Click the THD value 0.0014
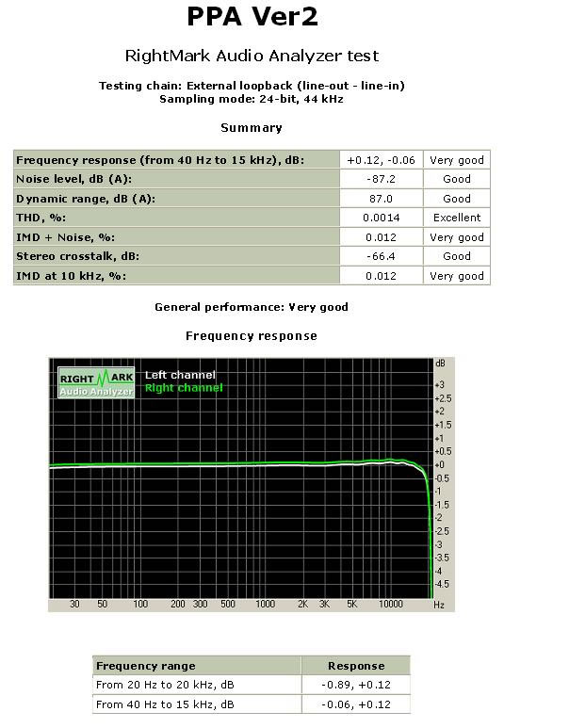The height and width of the screenshot is (728, 569). (381, 218)
